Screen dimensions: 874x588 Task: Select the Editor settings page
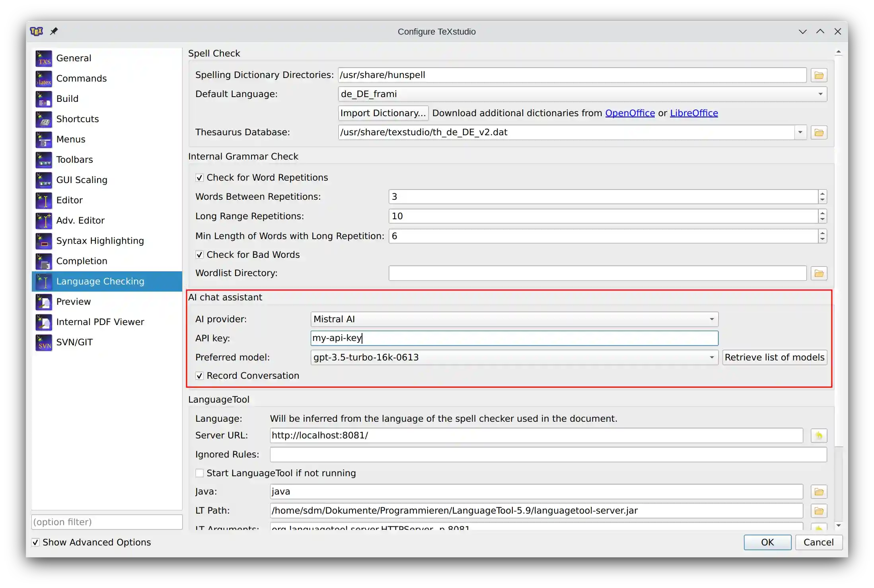coord(70,200)
